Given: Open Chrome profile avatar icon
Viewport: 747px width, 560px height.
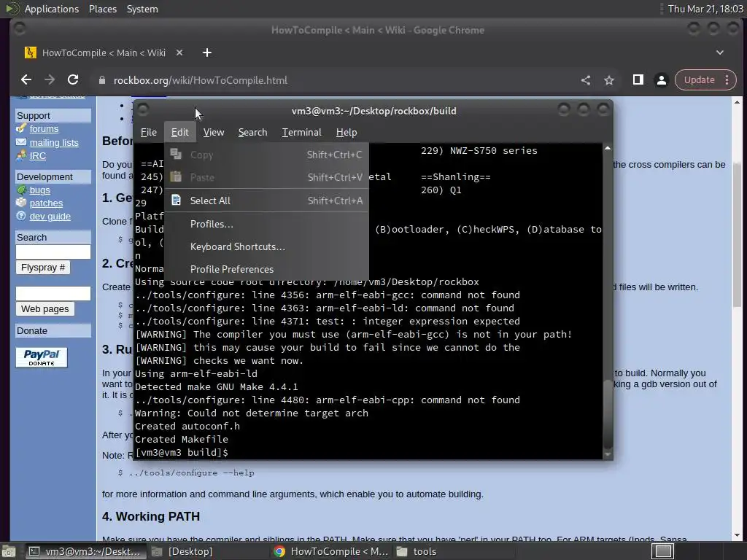Looking at the screenshot, I should 661,80.
